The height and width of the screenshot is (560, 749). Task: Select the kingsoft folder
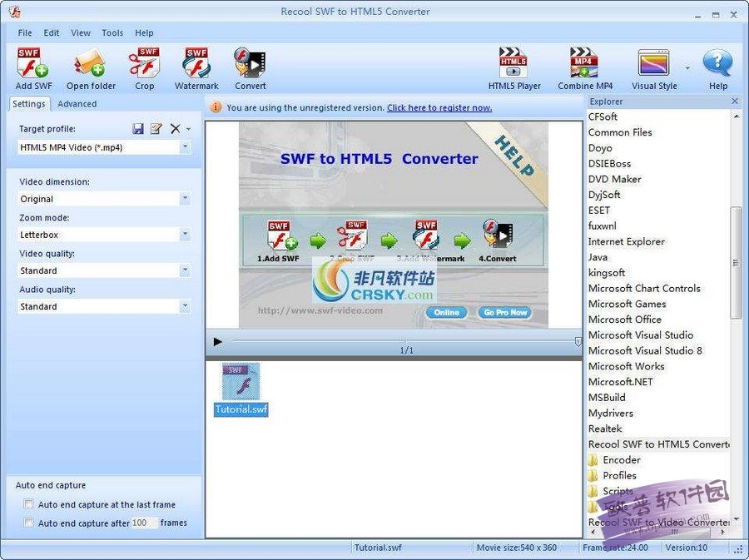[607, 273]
